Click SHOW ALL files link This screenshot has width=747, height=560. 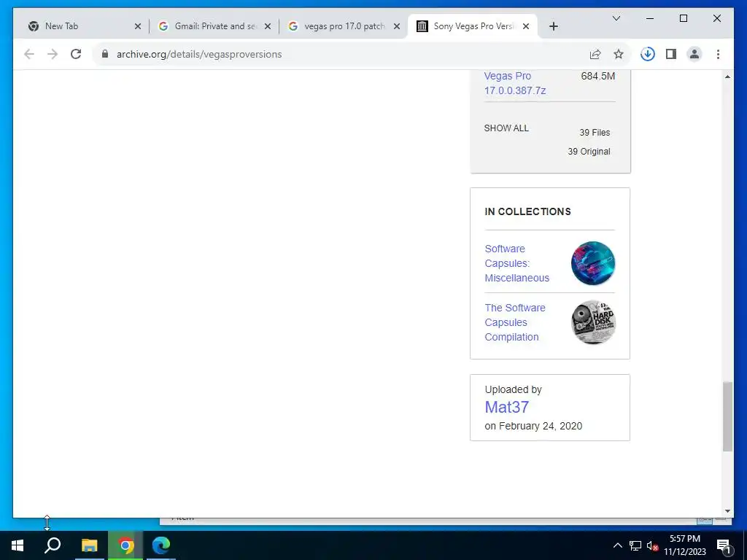tap(506, 128)
